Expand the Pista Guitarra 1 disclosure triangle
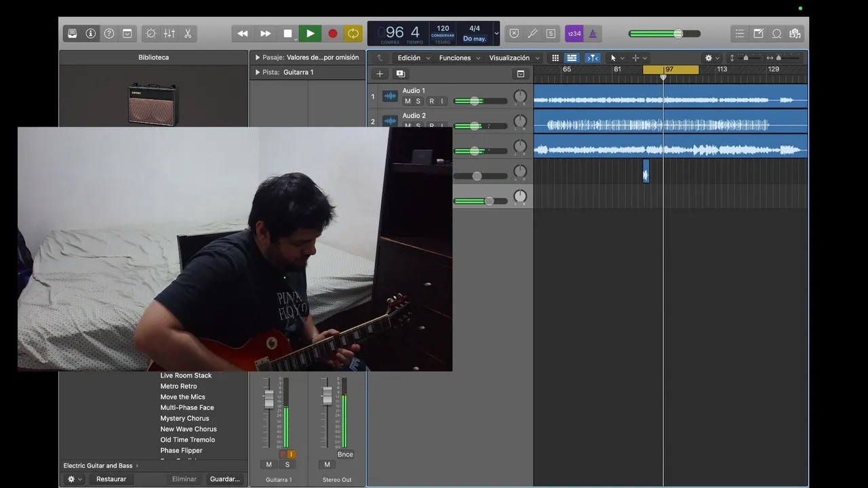The image size is (868, 488). point(258,72)
